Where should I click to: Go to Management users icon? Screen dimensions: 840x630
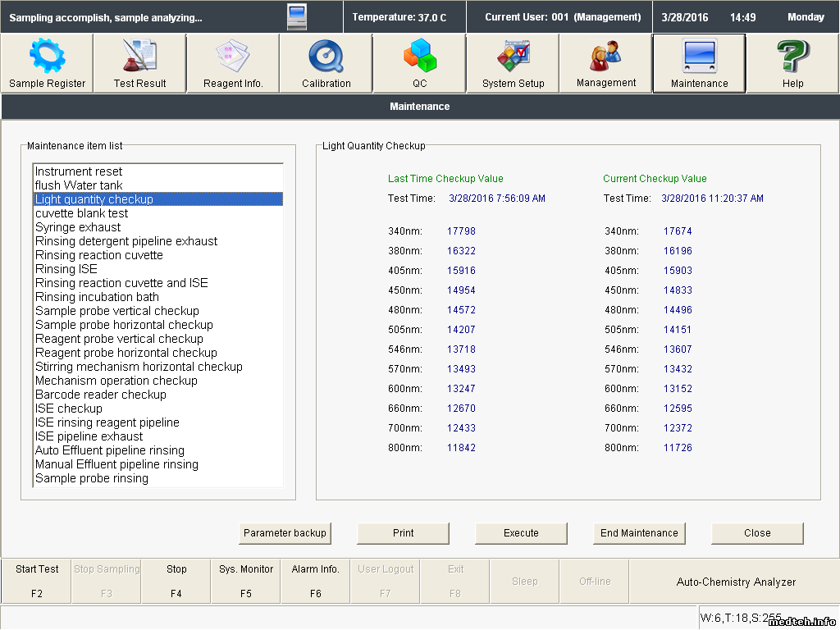pyautogui.click(x=606, y=57)
